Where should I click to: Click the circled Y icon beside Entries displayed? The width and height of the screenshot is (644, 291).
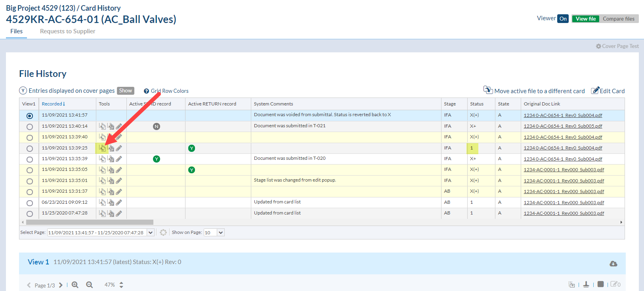click(x=23, y=91)
